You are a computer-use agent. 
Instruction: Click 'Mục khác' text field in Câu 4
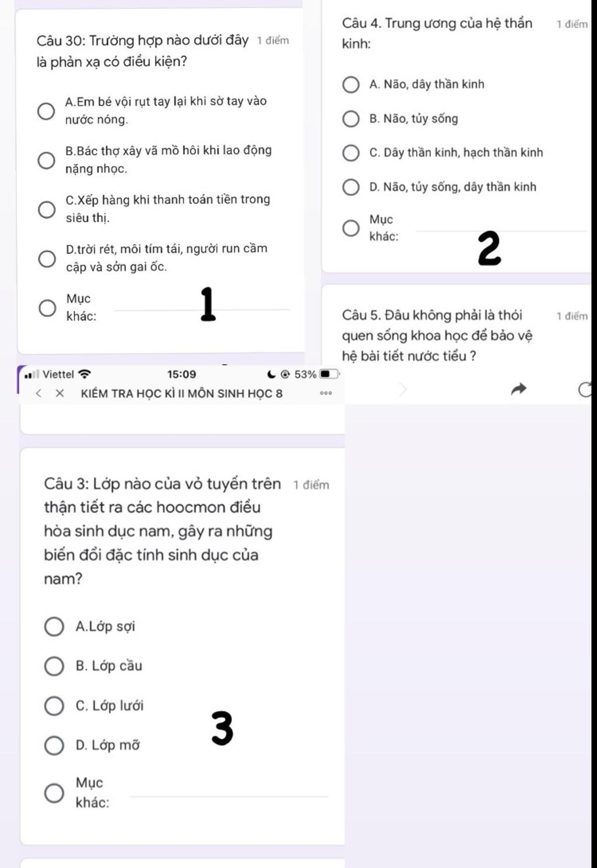[501, 226]
